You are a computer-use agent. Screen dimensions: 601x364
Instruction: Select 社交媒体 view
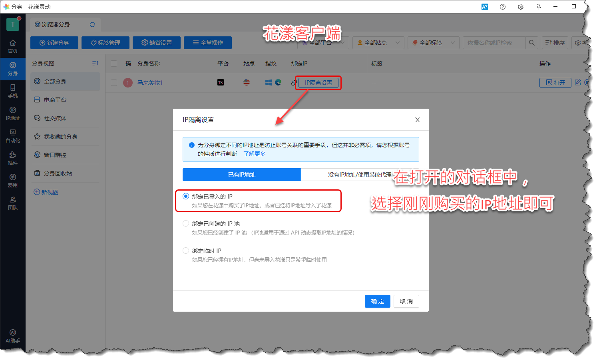66,118
